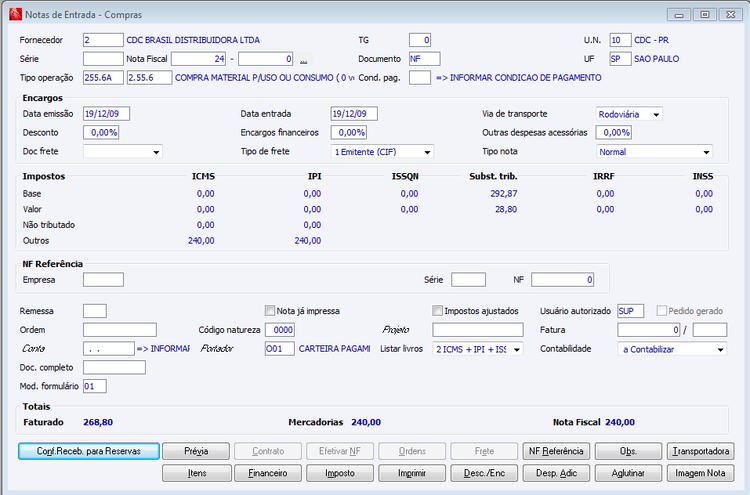Focus Encargos financeiros percentage field
750x495 pixels.
(349, 132)
